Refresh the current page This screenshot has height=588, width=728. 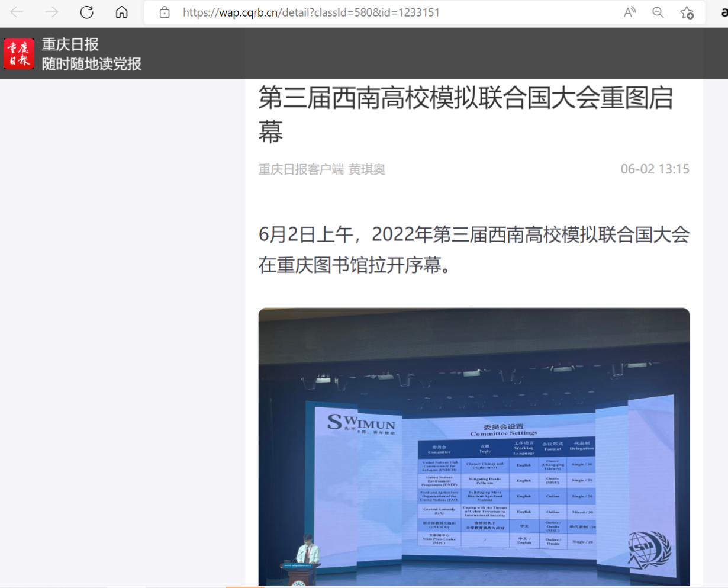tap(87, 12)
